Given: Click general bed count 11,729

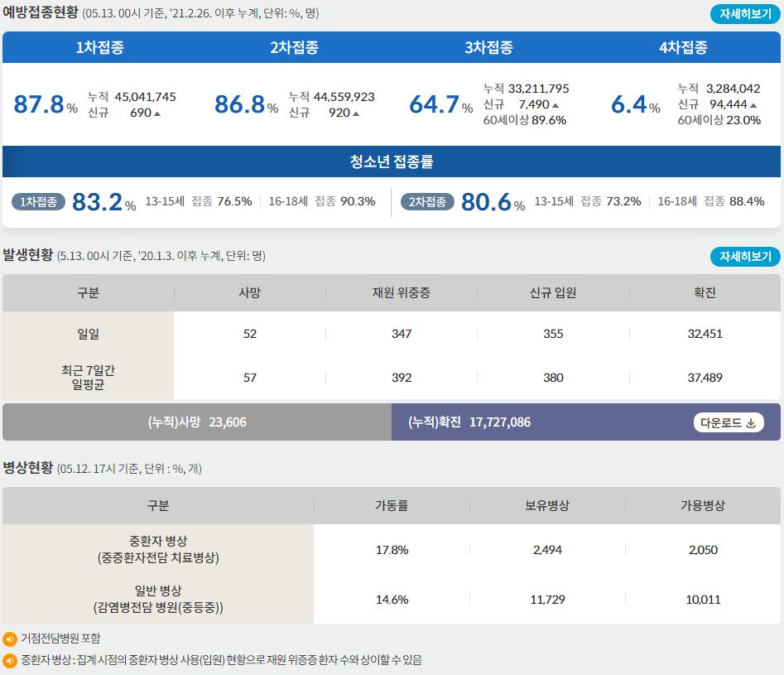Looking at the screenshot, I should 547,600.
